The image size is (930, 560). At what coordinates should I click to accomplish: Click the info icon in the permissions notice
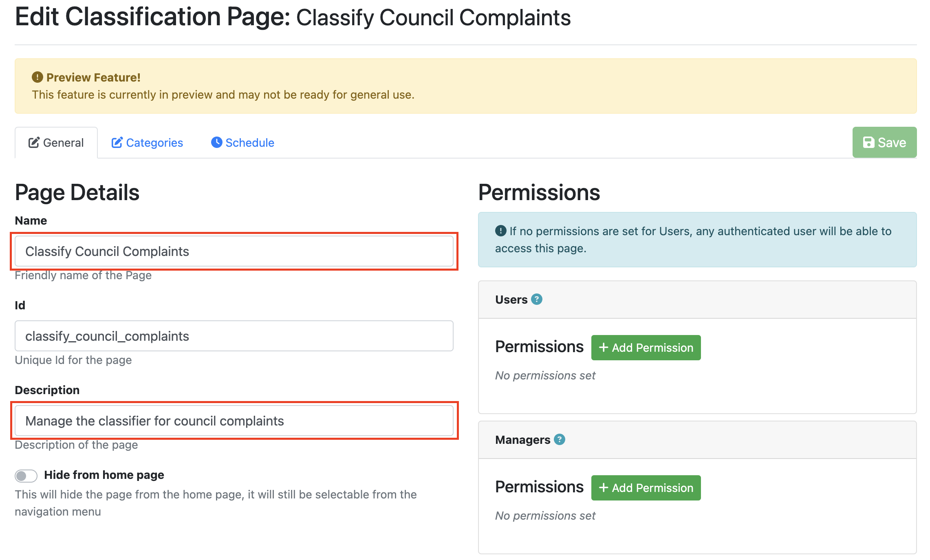(x=500, y=231)
